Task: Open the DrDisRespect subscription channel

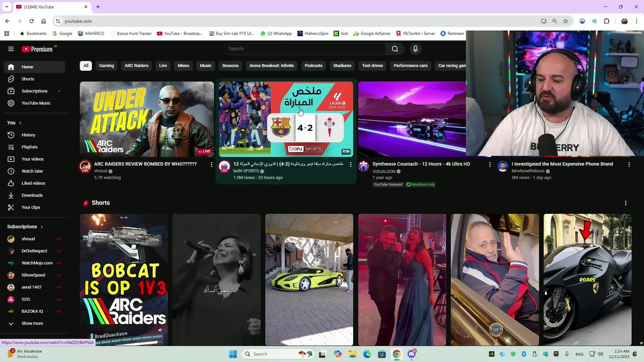Action: tap(35, 251)
